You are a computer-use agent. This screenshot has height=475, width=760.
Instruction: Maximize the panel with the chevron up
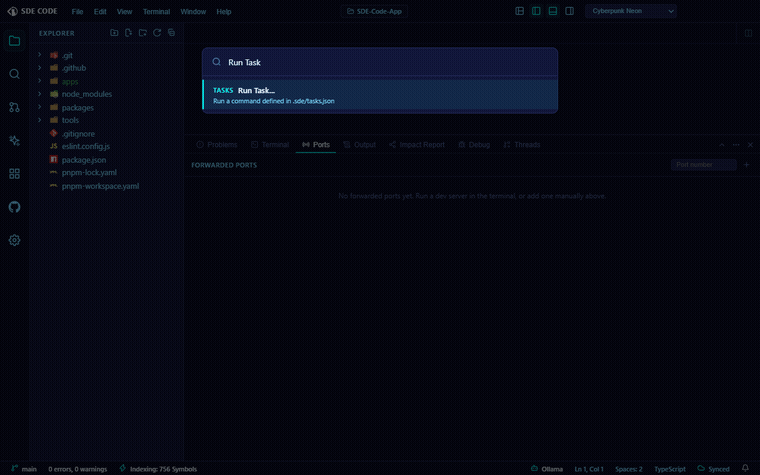click(x=722, y=145)
